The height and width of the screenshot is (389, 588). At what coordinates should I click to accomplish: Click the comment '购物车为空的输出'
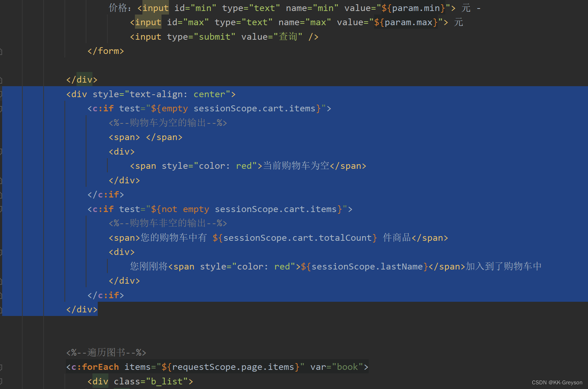[x=168, y=123]
